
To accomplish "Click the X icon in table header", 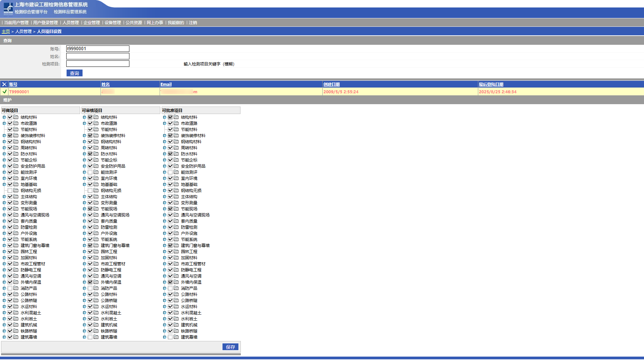I will [4, 84].
